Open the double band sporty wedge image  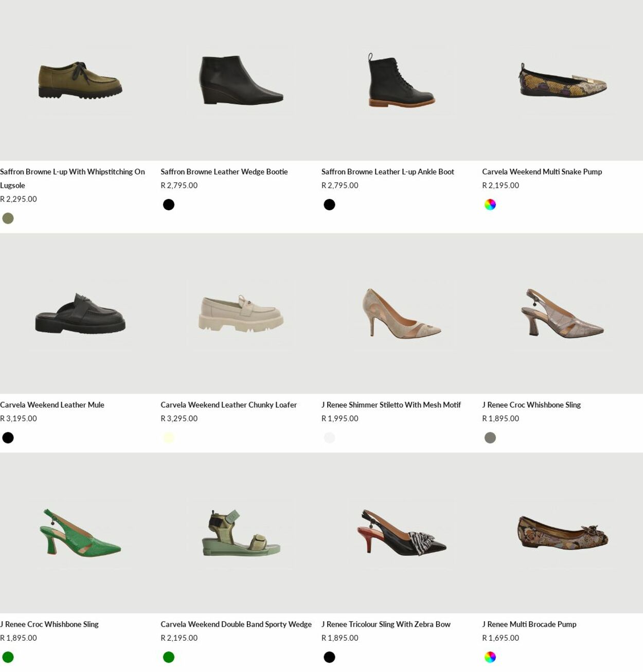[x=241, y=533]
